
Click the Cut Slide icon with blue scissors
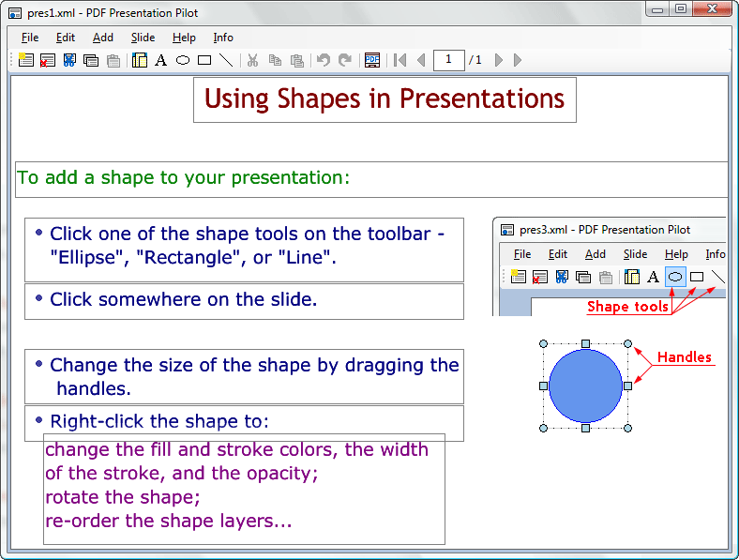coord(69,60)
